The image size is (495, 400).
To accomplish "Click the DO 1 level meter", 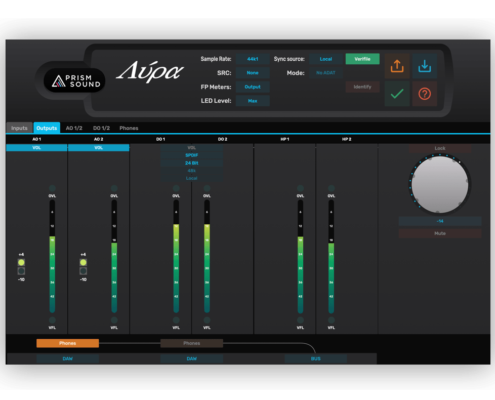I will click(x=176, y=256).
